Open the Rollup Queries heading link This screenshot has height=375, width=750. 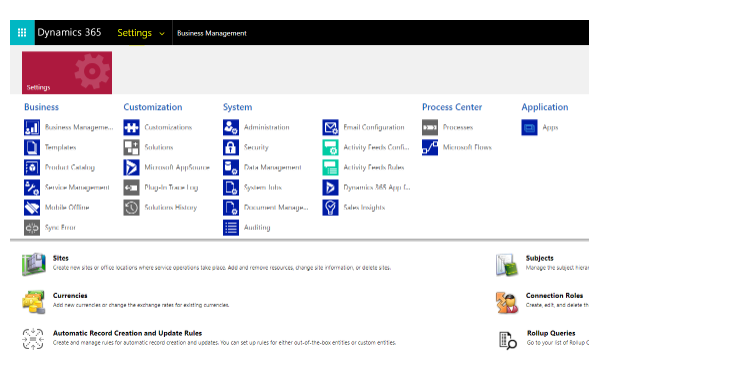pyautogui.click(x=551, y=333)
